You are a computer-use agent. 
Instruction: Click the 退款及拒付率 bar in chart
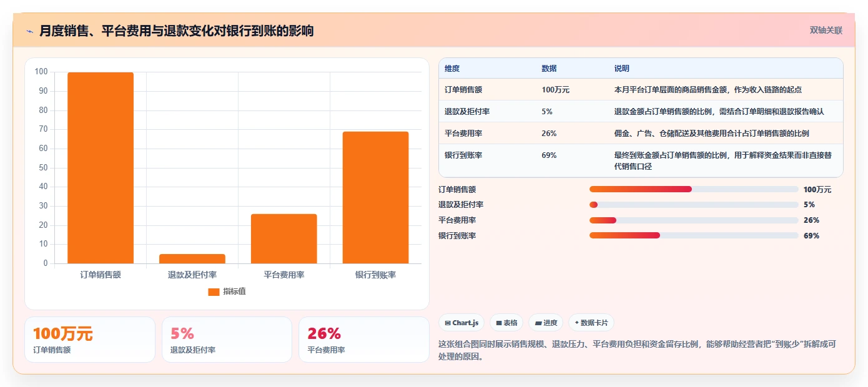192,258
